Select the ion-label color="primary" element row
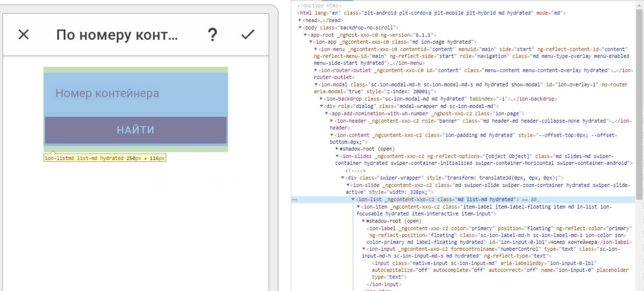644x291 pixels. click(x=499, y=235)
